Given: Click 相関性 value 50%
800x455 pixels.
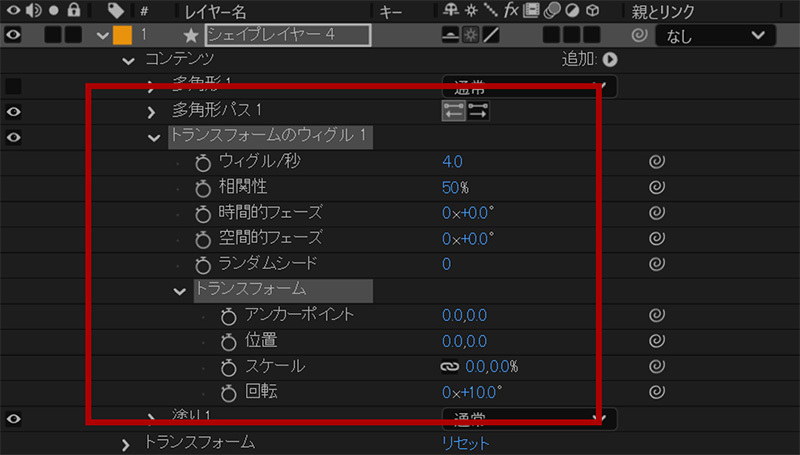Looking at the screenshot, I should click(x=456, y=187).
